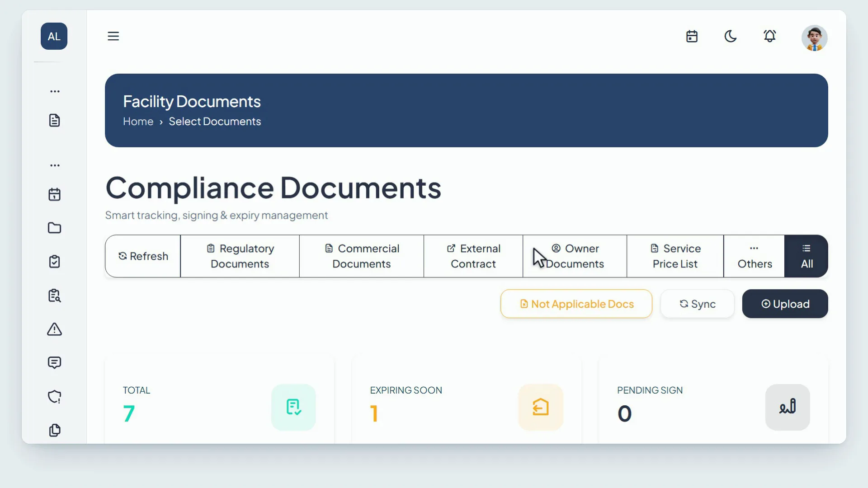Open the hamburger menu in header
This screenshot has height=488, width=868.
tap(113, 36)
